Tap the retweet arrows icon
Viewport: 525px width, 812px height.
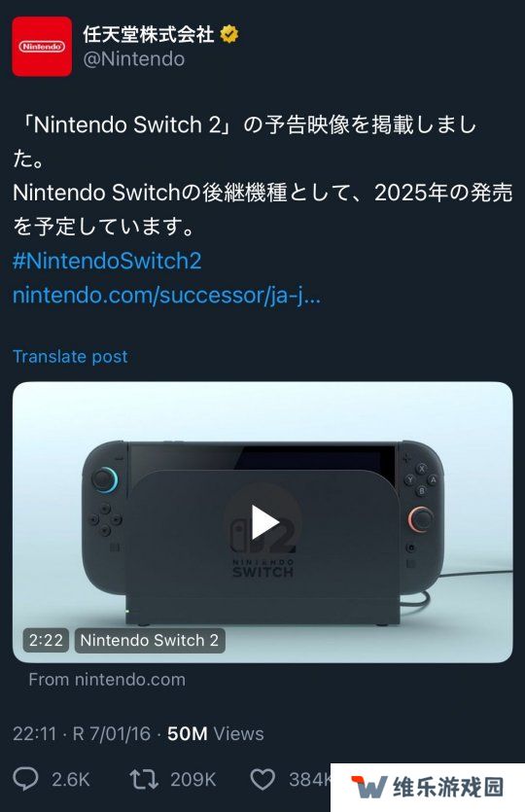coord(144,779)
